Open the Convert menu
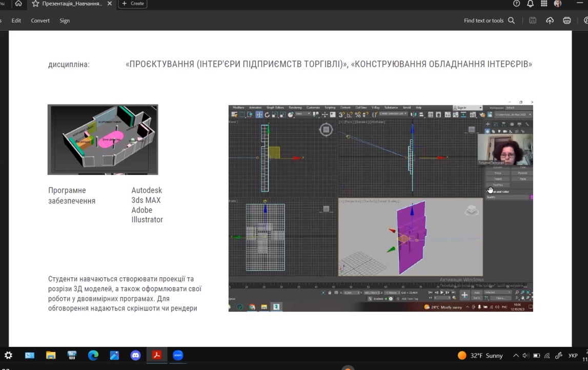The image size is (588, 370). click(40, 20)
